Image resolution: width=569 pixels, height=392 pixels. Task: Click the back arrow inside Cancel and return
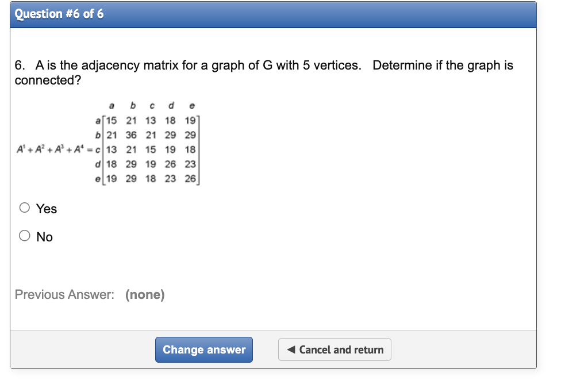click(289, 349)
